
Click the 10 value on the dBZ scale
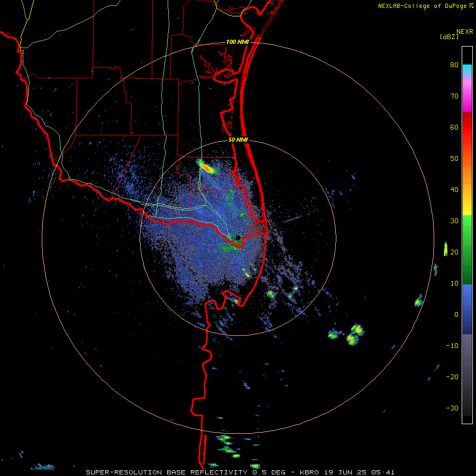click(454, 283)
